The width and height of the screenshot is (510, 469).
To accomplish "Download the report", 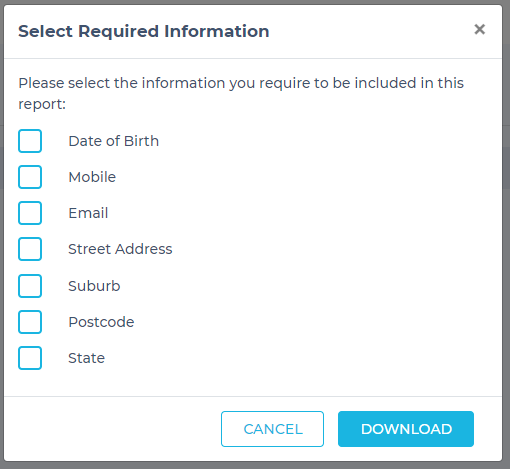I will coord(406,429).
